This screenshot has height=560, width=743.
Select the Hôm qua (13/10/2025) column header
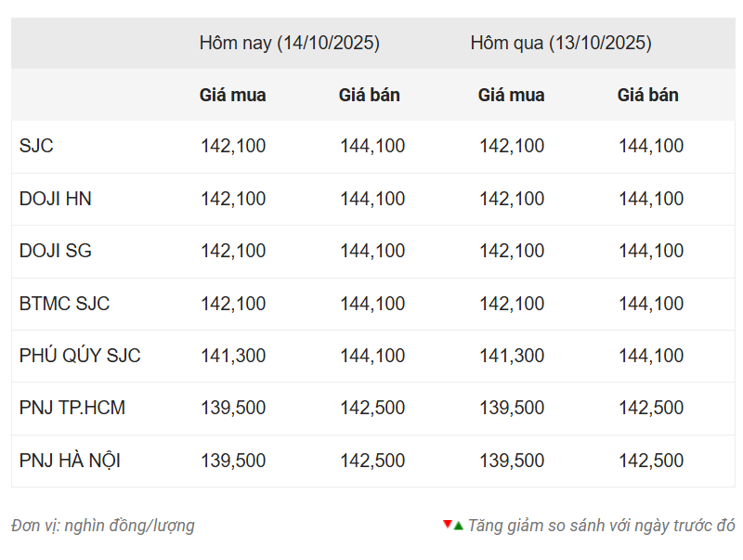tap(561, 43)
